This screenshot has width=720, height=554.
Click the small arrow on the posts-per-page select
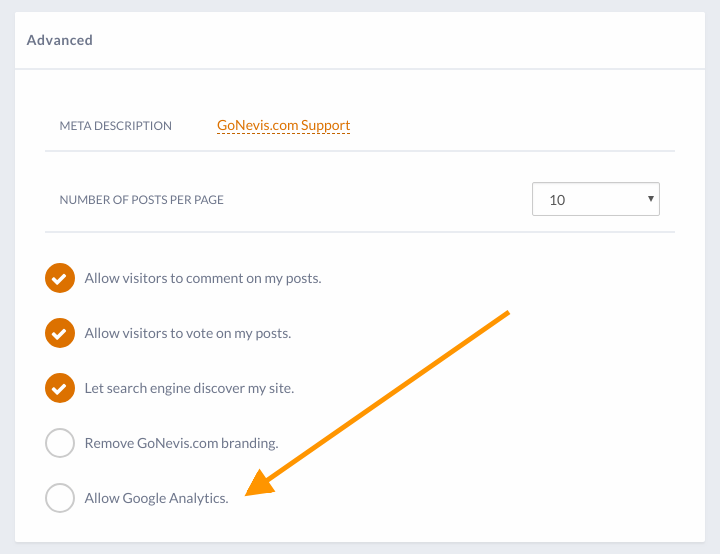click(651, 199)
